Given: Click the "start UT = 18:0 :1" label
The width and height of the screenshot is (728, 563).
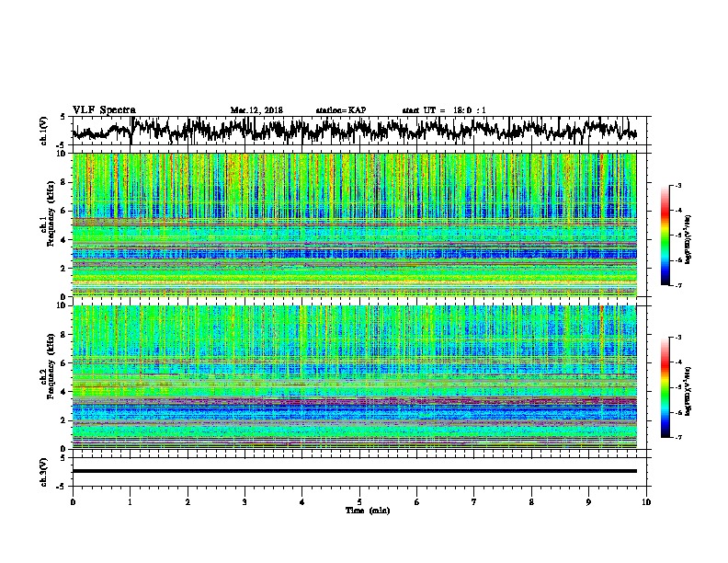Looking at the screenshot, I should (x=443, y=110).
